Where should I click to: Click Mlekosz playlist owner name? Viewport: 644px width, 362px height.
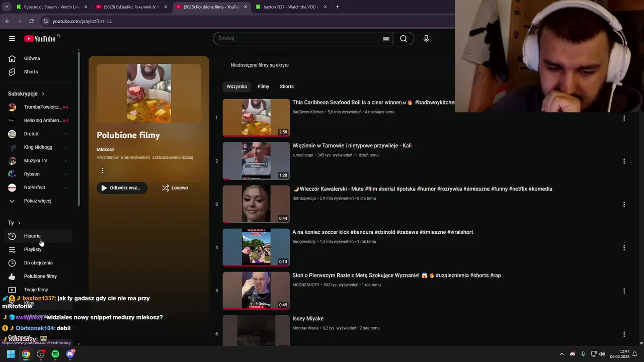coord(105,149)
